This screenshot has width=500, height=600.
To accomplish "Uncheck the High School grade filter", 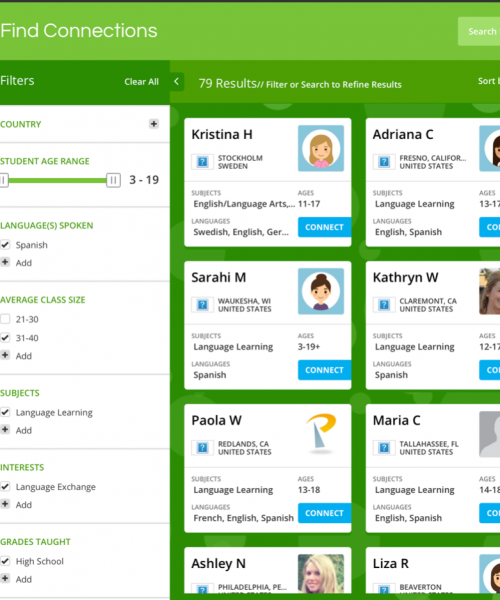I will 5,561.
